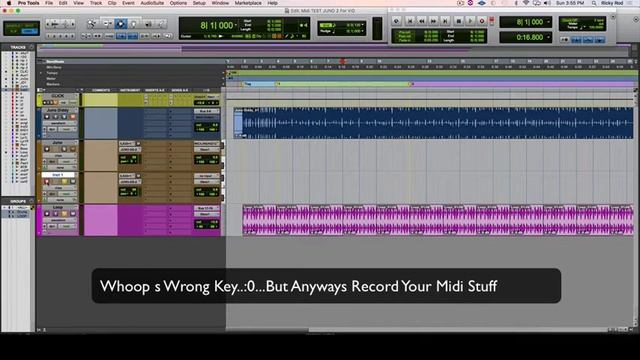Record-arm the Inst 1 track
This screenshot has height=360, width=640.
point(47,182)
